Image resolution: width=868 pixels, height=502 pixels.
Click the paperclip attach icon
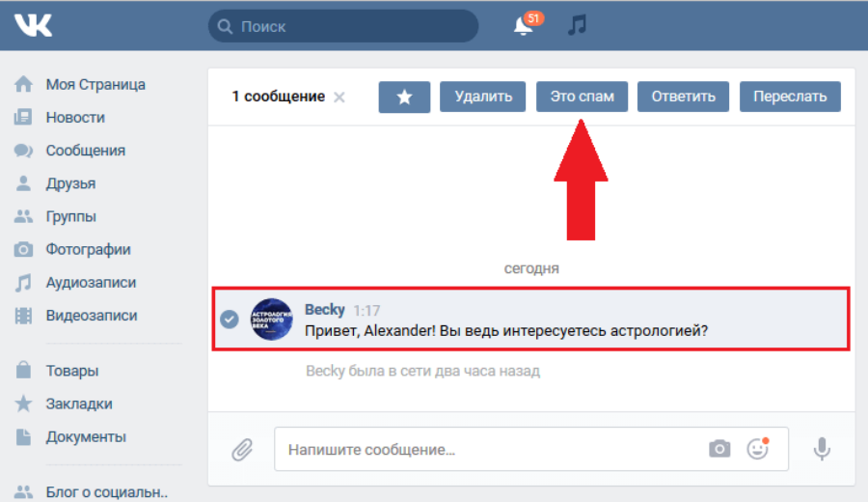point(242,449)
